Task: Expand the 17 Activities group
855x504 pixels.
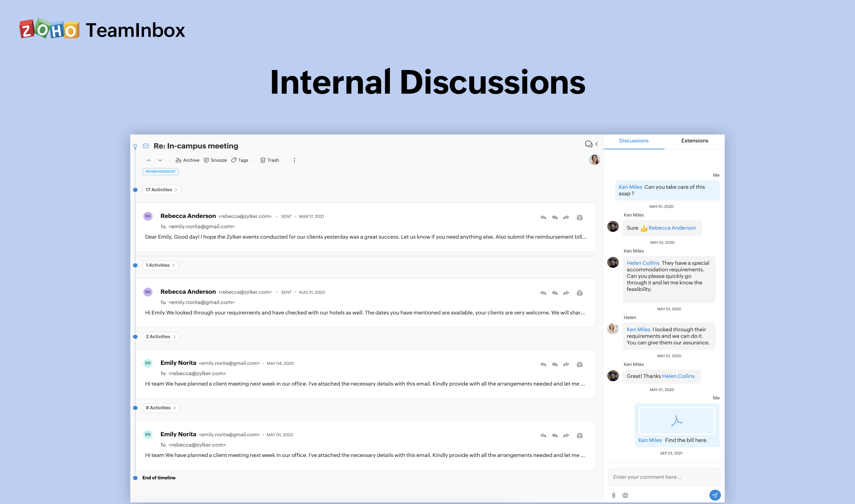Action: coord(161,189)
